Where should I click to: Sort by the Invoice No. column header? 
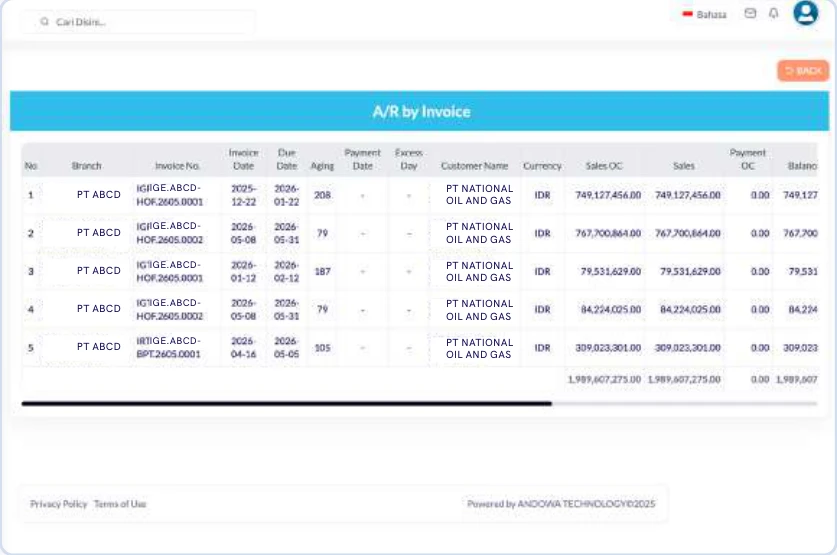(177, 166)
